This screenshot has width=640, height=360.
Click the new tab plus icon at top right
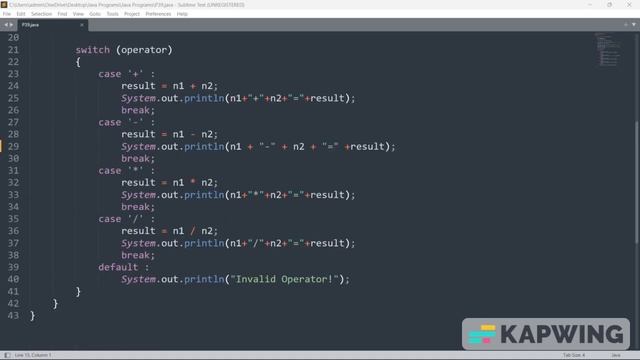coord(625,25)
